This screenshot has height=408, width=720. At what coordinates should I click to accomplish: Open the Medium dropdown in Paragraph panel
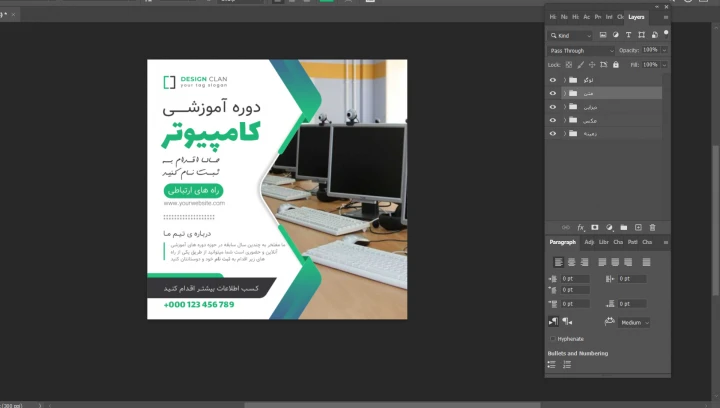pos(634,323)
